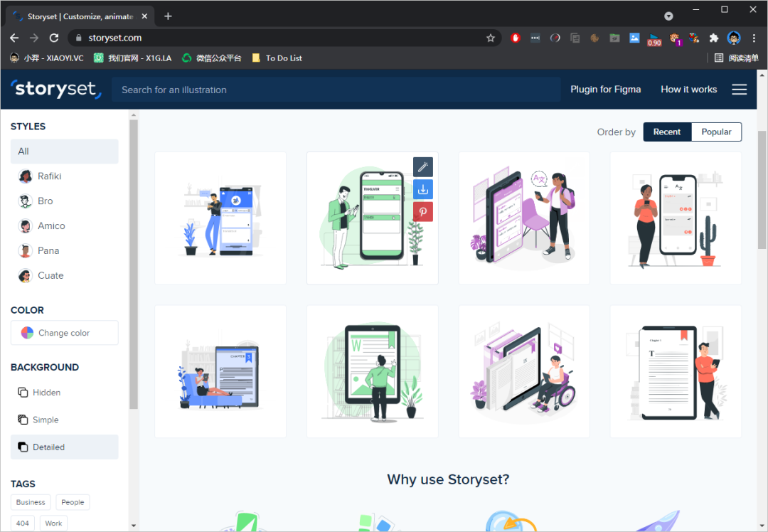This screenshot has width=768, height=532.
Task: Open Chrome three-dot menu
Action: pyautogui.click(x=754, y=38)
